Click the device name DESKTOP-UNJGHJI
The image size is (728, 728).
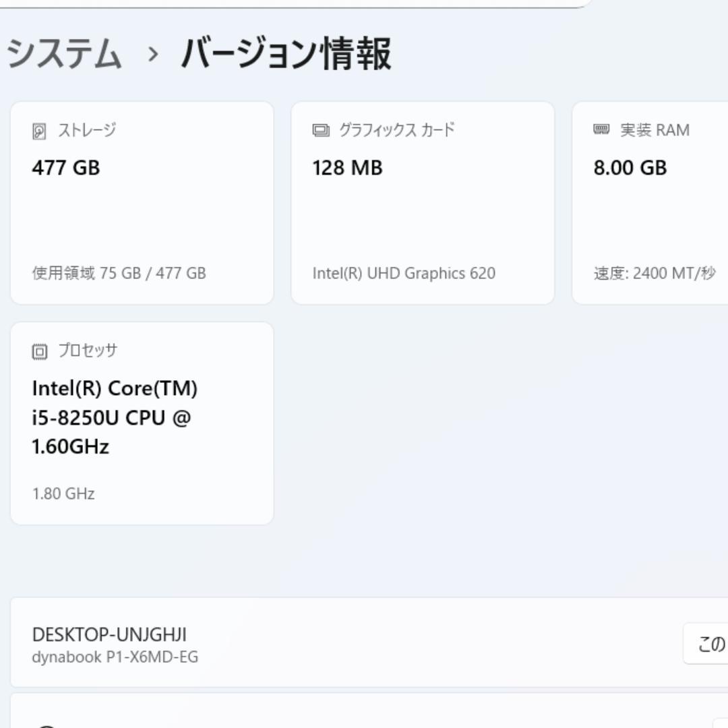[x=109, y=634]
